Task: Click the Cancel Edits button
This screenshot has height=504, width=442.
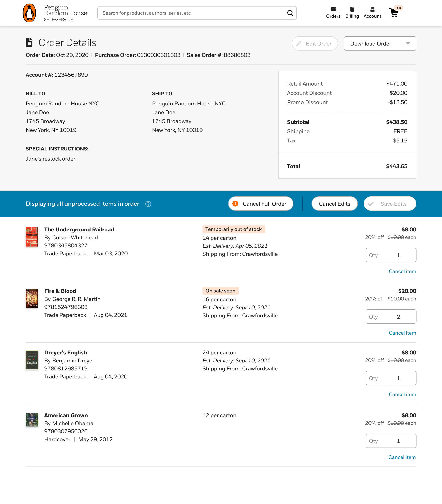Action: 334,204
